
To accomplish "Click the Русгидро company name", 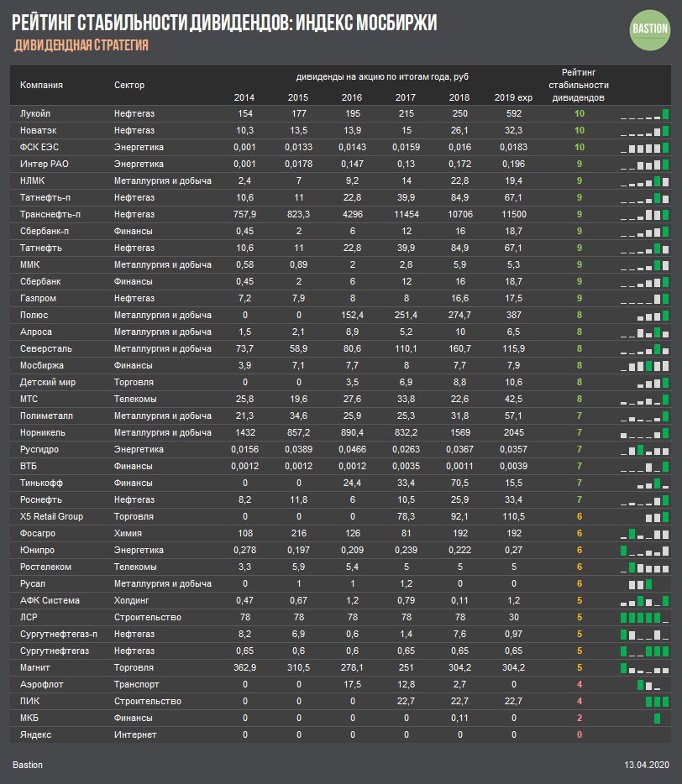I will click(x=39, y=450).
